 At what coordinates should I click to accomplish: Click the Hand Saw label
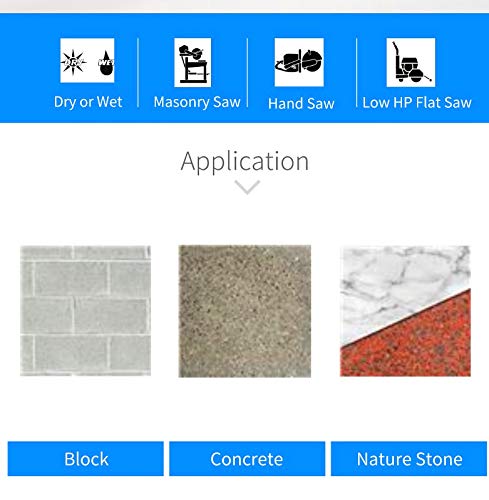(x=301, y=104)
